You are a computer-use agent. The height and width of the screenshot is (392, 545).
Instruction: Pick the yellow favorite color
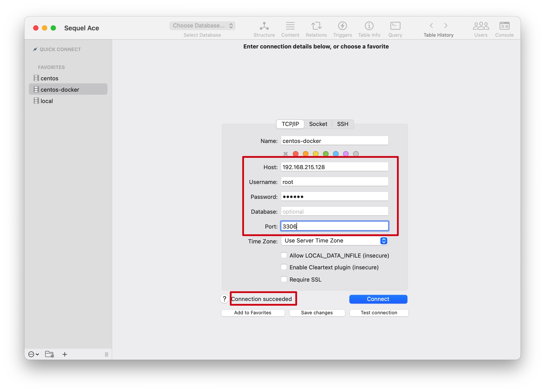[316, 154]
